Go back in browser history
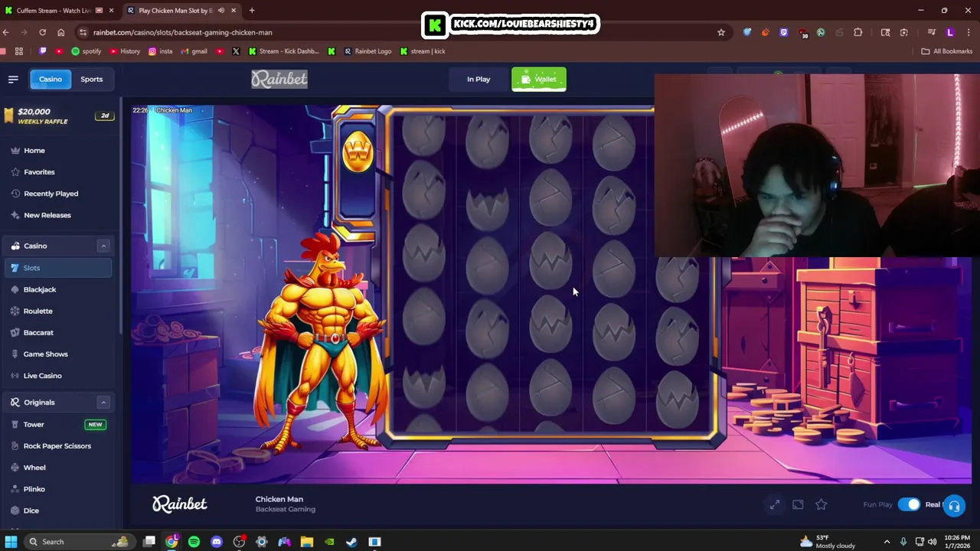Viewport: 980px width, 551px height. coord(6,32)
